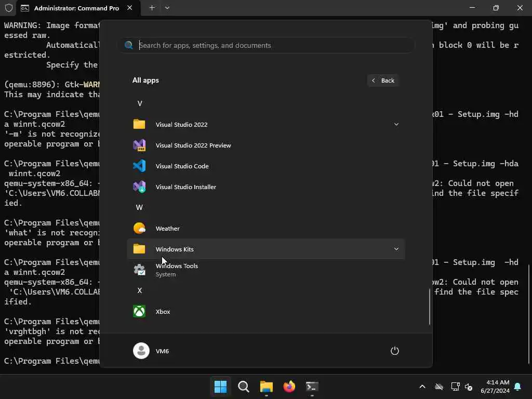
Task: Click the VM6 username text
Action: pos(162,351)
